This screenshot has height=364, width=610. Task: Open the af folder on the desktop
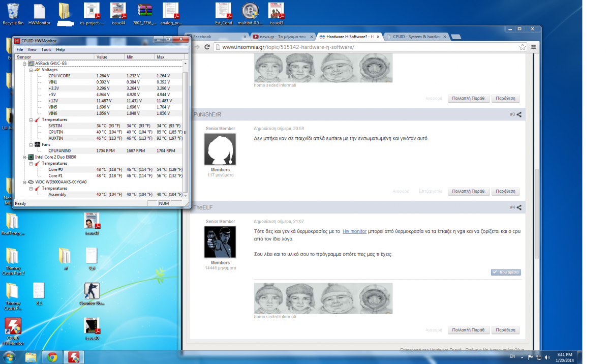66,259
